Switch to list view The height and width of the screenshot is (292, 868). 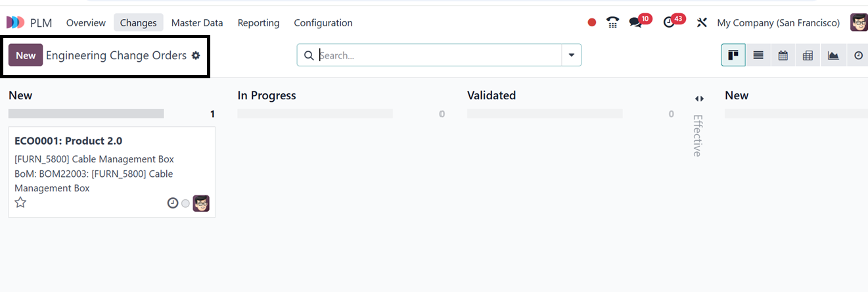(758, 55)
